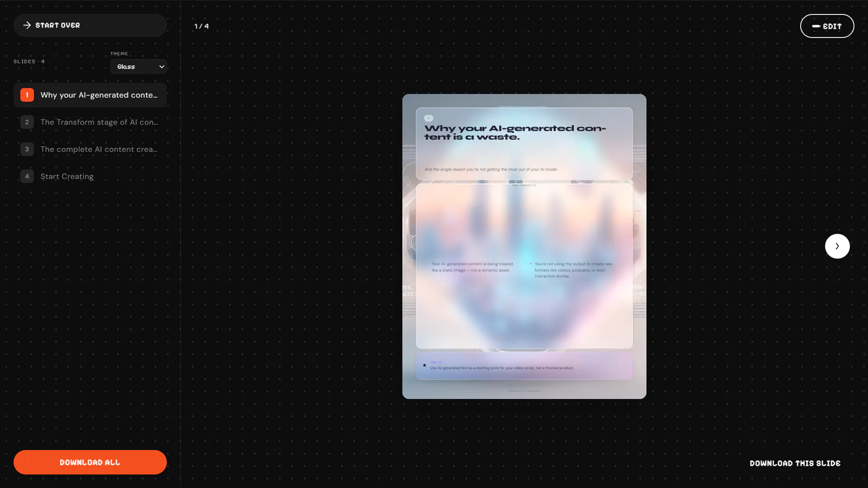
Task: Click the slide number pill on preview card
Action: (429, 118)
